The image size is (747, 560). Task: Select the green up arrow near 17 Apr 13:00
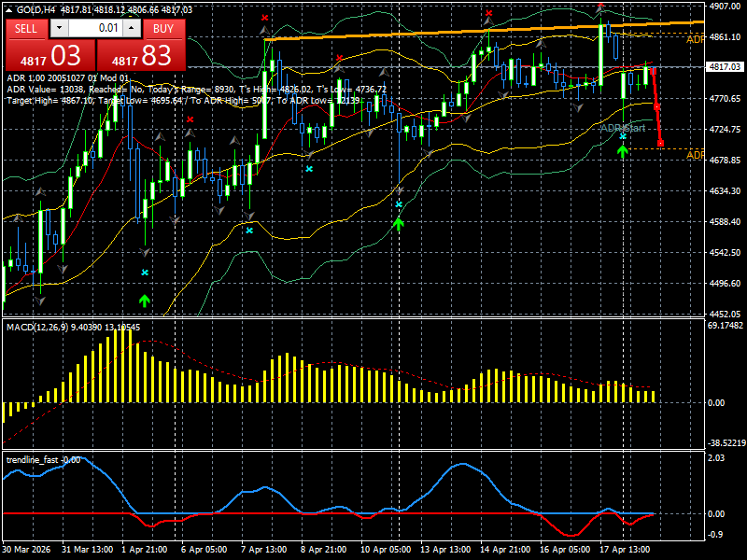[x=622, y=152]
